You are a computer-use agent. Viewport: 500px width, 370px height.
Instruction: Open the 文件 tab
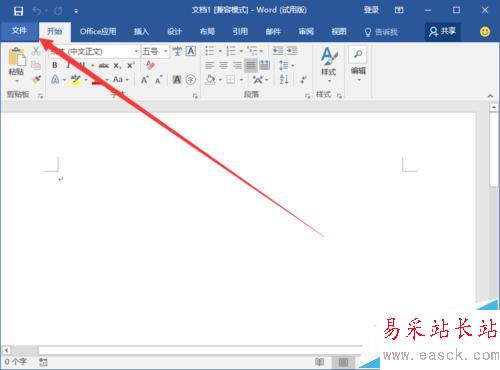(x=19, y=31)
